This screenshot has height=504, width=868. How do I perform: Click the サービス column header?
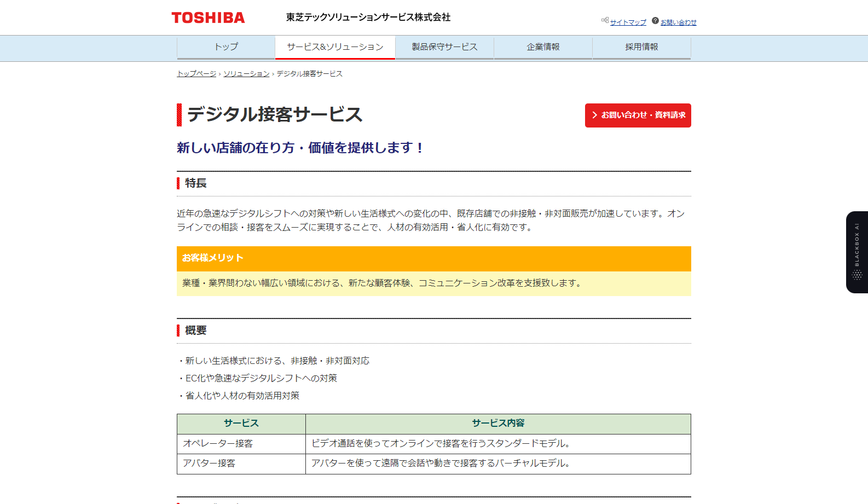(241, 424)
